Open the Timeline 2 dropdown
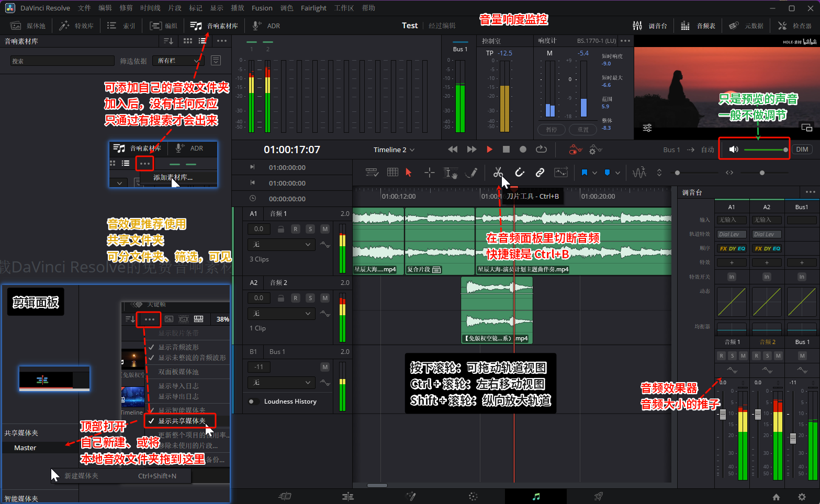Viewport: 820px width, 504px height. tap(394, 150)
